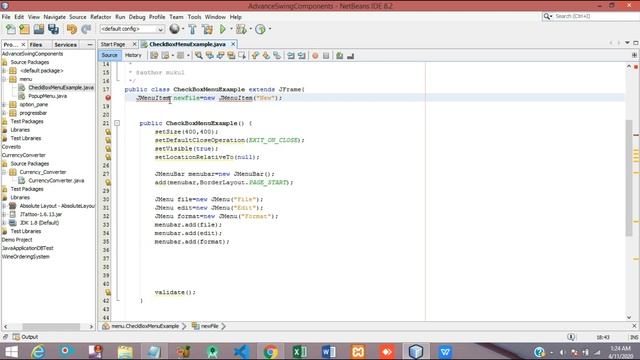640x360 pixels.
Task: Expand the option_pane package node
Action: tap(4, 104)
